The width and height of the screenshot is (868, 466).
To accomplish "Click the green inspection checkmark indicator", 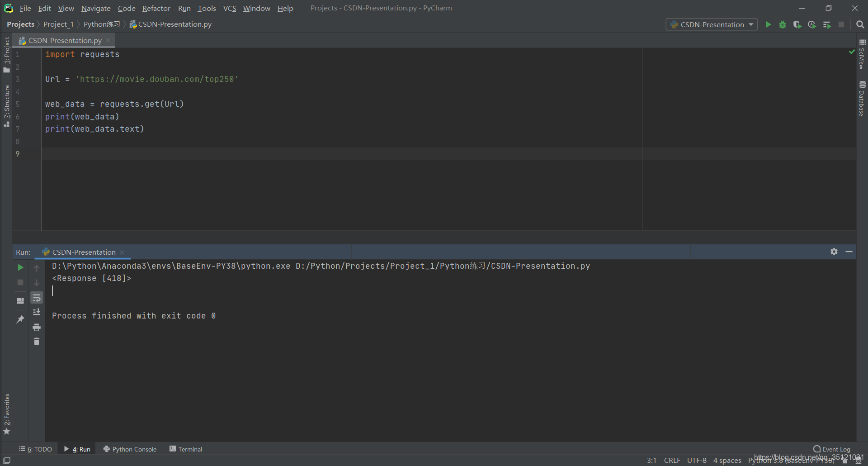I will point(852,52).
